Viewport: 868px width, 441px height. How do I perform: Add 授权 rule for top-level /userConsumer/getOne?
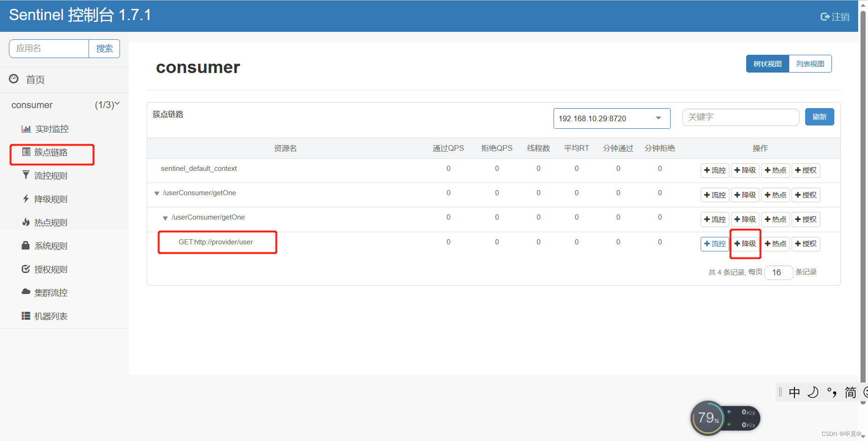(x=806, y=195)
